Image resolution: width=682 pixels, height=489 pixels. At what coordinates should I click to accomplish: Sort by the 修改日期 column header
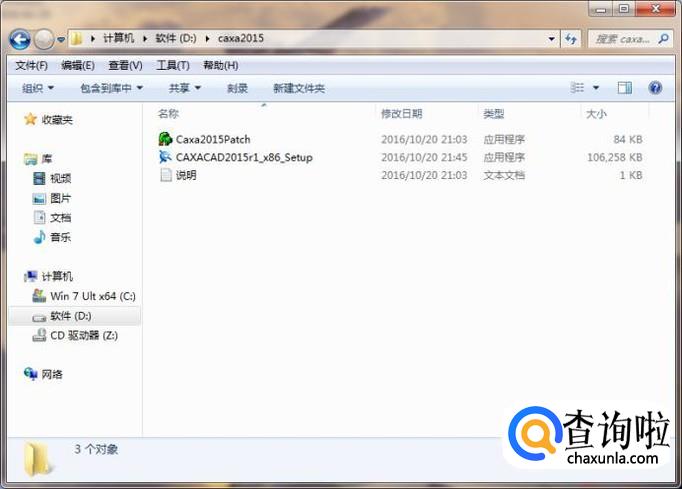click(x=402, y=114)
